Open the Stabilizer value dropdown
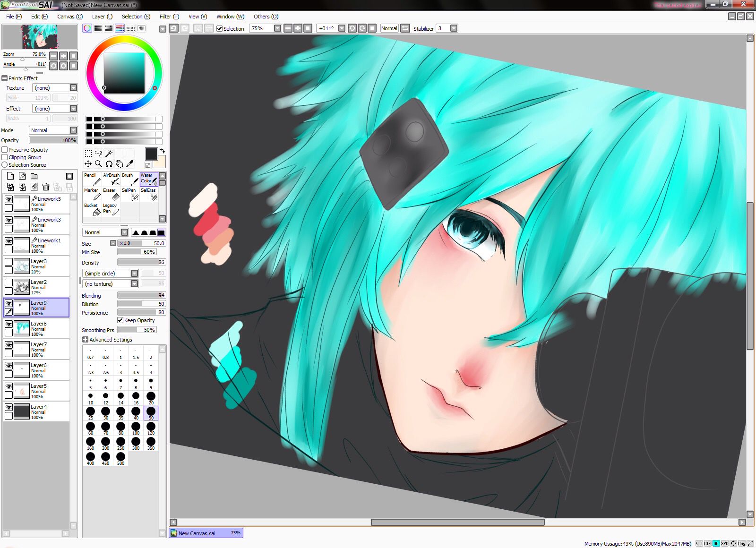The height and width of the screenshot is (548, 756). pyautogui.click(x=454, y=28)
